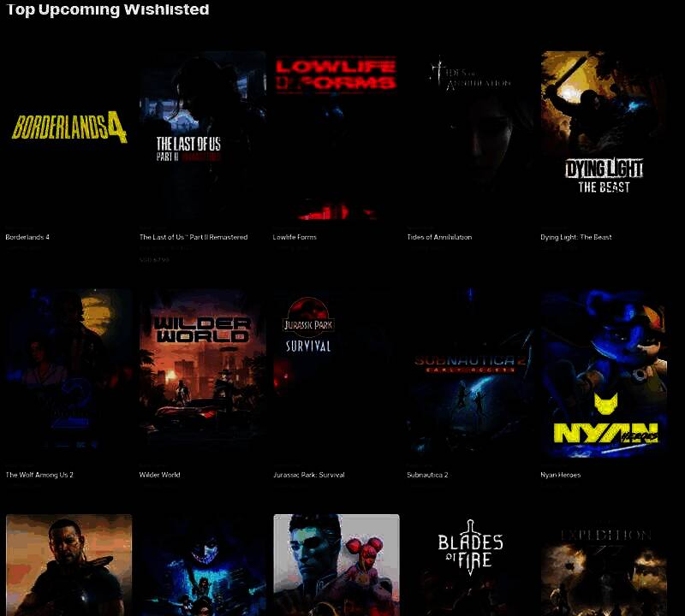Open the Subnautica 2 cover thumbnail

470,374
